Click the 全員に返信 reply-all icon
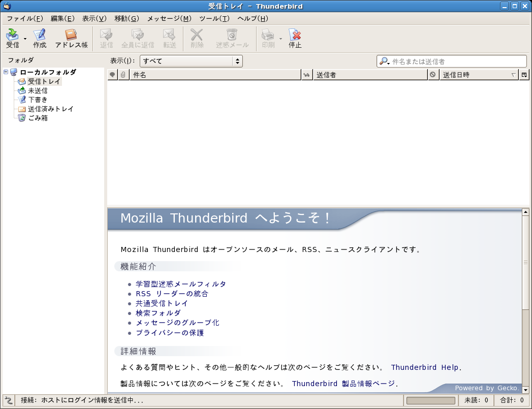 click(138, 38)
